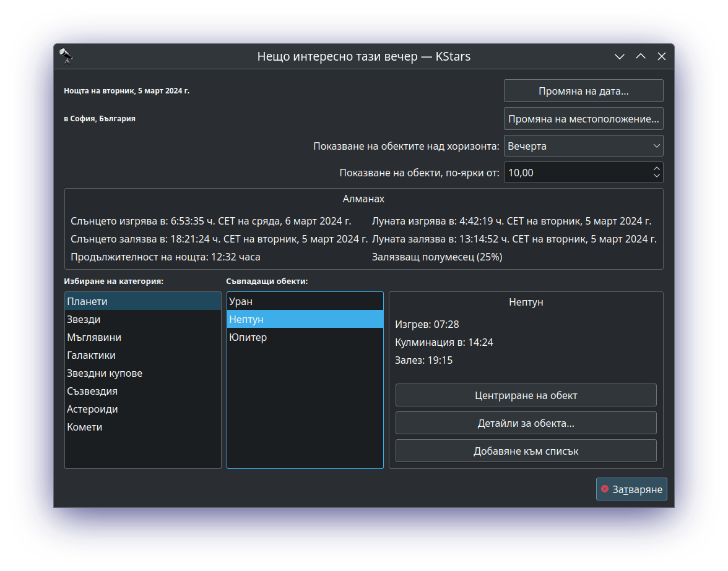The width and height of the screenshot is (728, 571).
Task: Minimize window using title bar down chevron
Action: click(x=619, y=56)
